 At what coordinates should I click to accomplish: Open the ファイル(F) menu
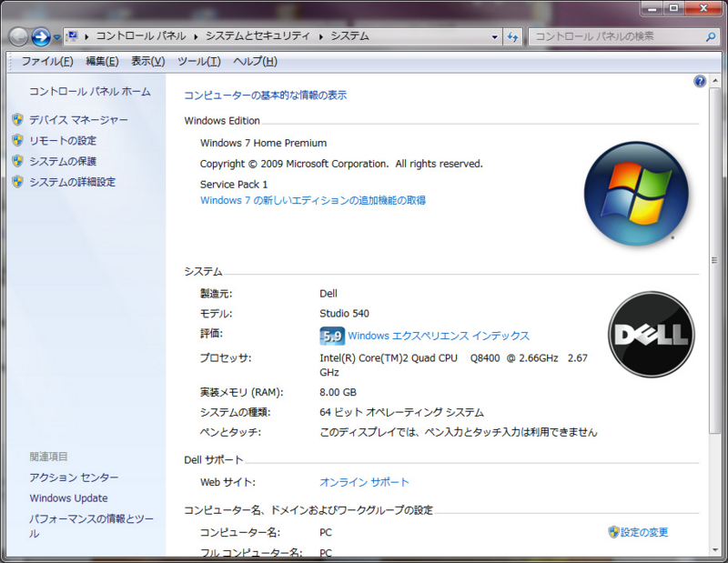pos(47,61)
